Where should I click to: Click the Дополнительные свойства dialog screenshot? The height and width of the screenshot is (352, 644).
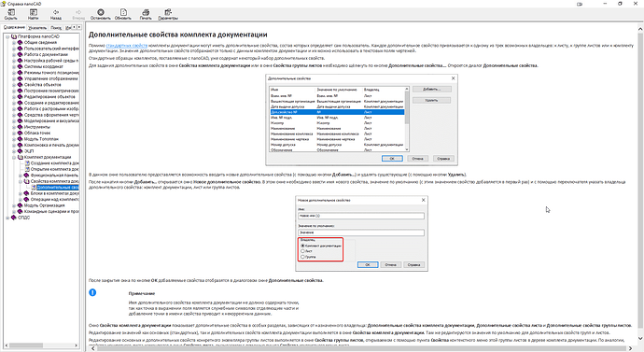pos(361,120)
